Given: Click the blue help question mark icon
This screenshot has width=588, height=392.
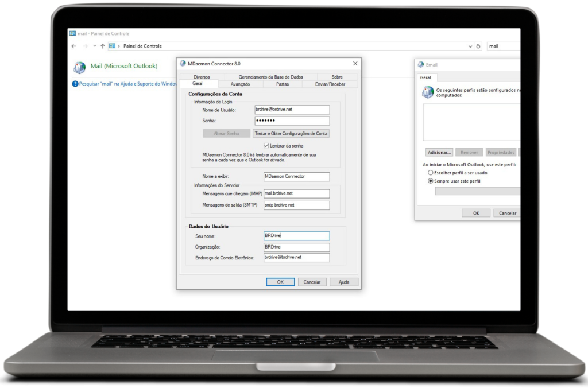Looking at the screenshot, I should tap(75, 84).
